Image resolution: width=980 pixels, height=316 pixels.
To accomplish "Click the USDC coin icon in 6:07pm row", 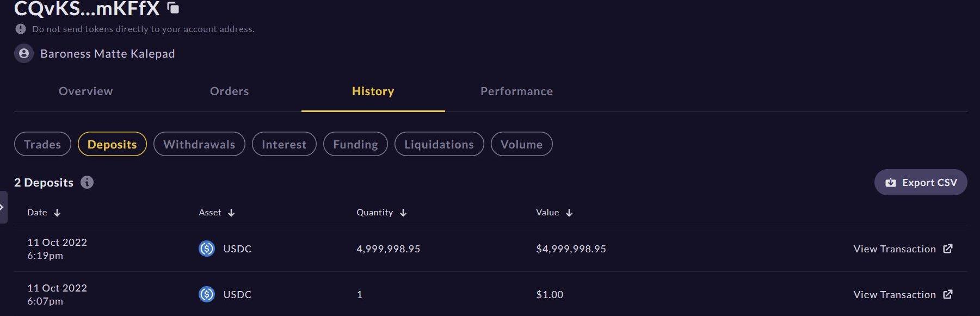I will pyautogui.click(x=207, y=294).
